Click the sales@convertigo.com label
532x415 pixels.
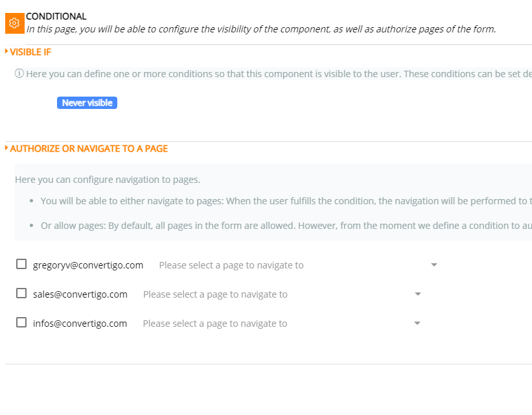coord(80,294)
